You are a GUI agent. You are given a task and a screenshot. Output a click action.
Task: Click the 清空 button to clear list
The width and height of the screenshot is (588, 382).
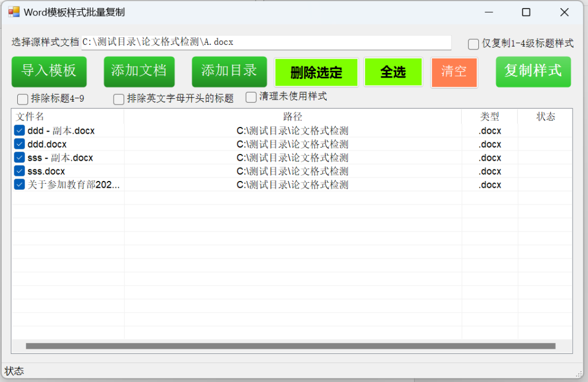(x=454, y=72)
